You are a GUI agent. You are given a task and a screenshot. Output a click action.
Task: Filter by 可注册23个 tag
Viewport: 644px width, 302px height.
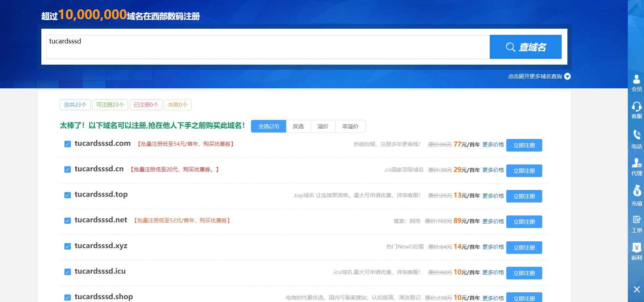110,105
